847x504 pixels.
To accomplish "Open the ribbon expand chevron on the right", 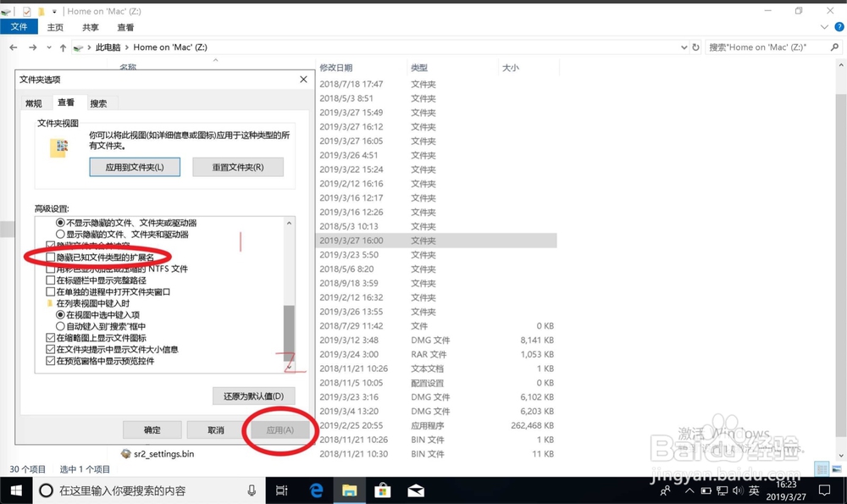I will click(822, 26).
